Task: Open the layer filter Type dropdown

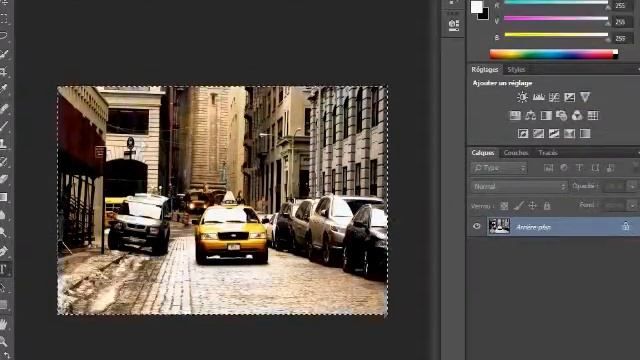Action: click(x=500, y=168)
